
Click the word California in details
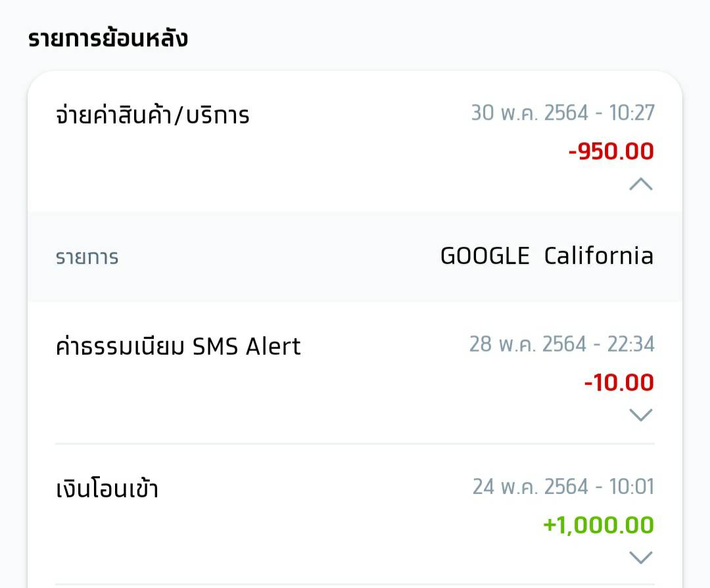[x=599, y=256]
